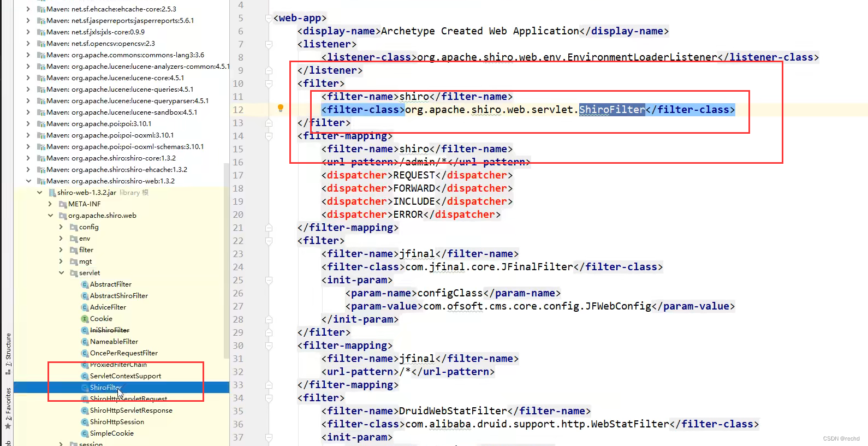The width and height of the screenshot is (868, 446).
Task: Click the Favorites star icon
Action: [8, 426]
